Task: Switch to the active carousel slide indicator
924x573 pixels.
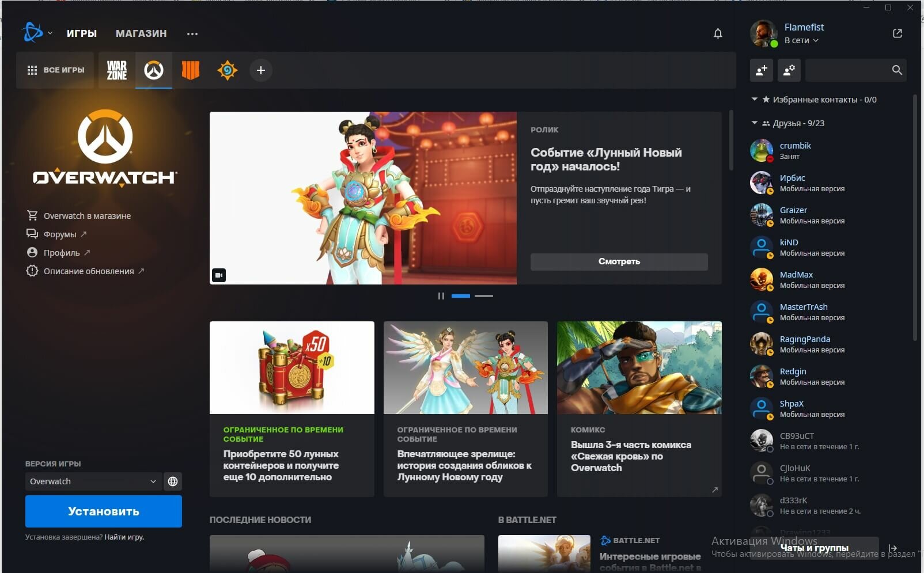Action: pos(461,296)
